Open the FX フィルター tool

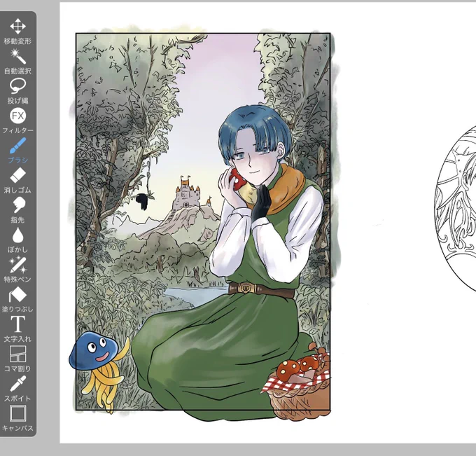17,120
